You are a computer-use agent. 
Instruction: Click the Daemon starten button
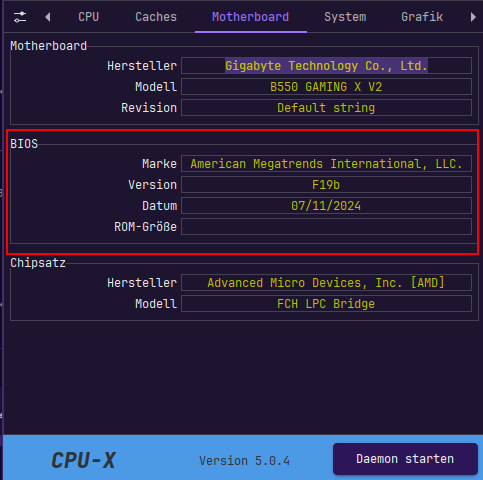(x=405, y=459)
